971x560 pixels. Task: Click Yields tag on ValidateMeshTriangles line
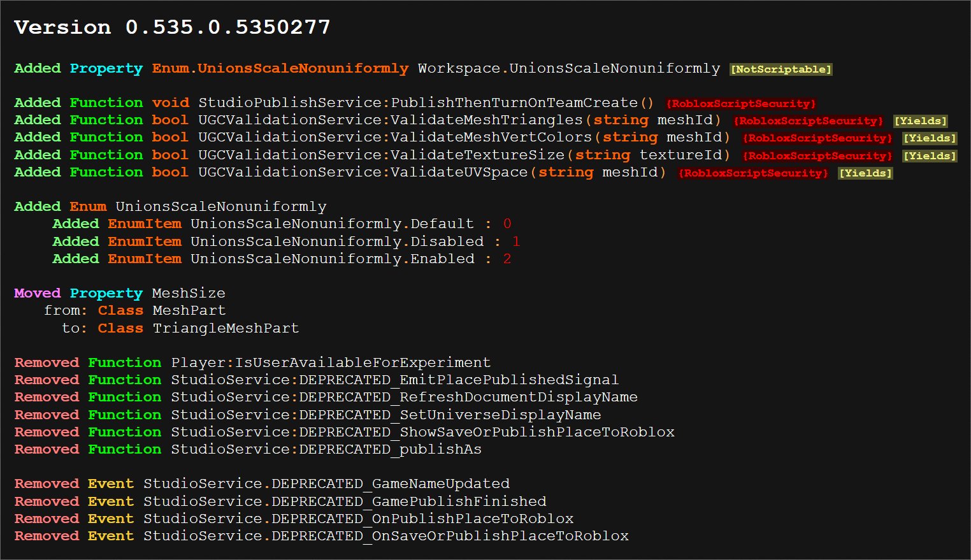pyautogui.click(x=921, y=121)
